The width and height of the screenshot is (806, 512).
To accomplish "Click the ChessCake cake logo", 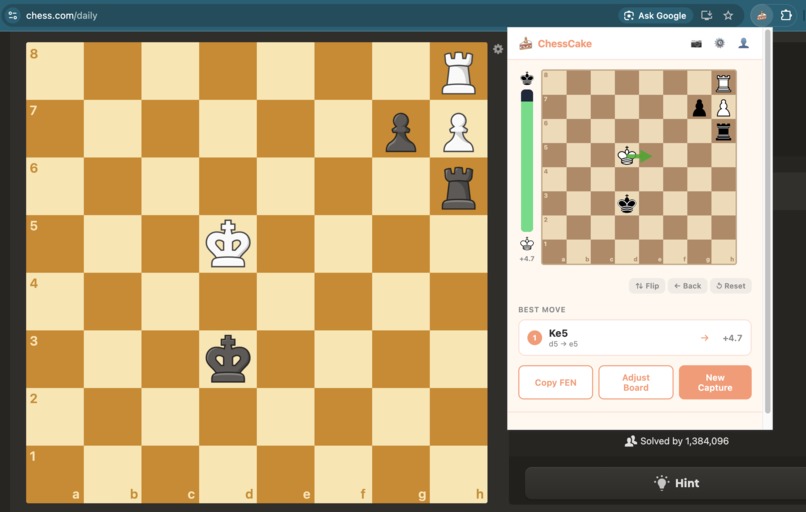I will pyautogui.click(x=525, y=44).
